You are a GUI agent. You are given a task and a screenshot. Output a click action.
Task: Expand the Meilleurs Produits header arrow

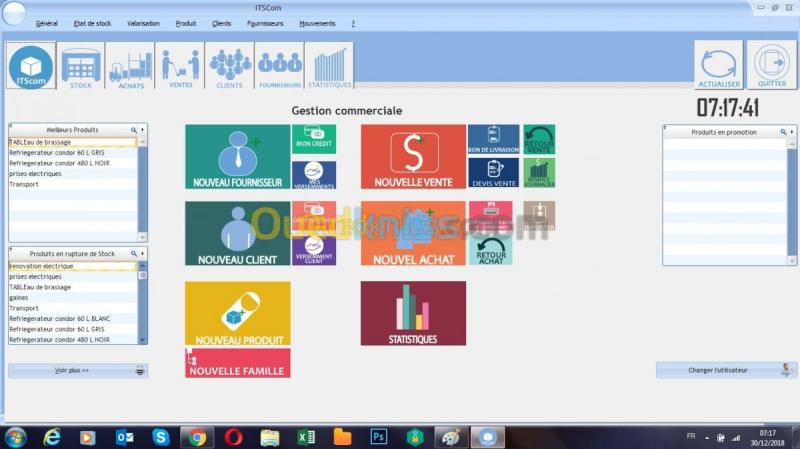coord(142,130)
